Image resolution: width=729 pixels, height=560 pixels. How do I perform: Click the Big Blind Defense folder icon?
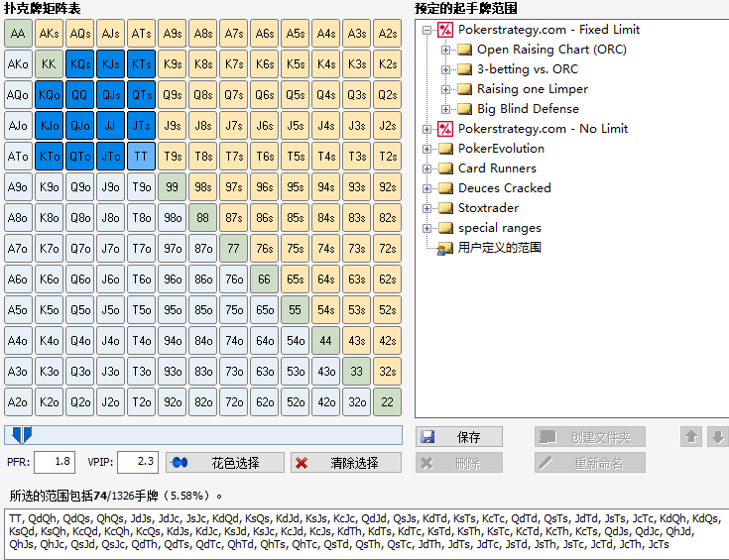tap(464, 109)
